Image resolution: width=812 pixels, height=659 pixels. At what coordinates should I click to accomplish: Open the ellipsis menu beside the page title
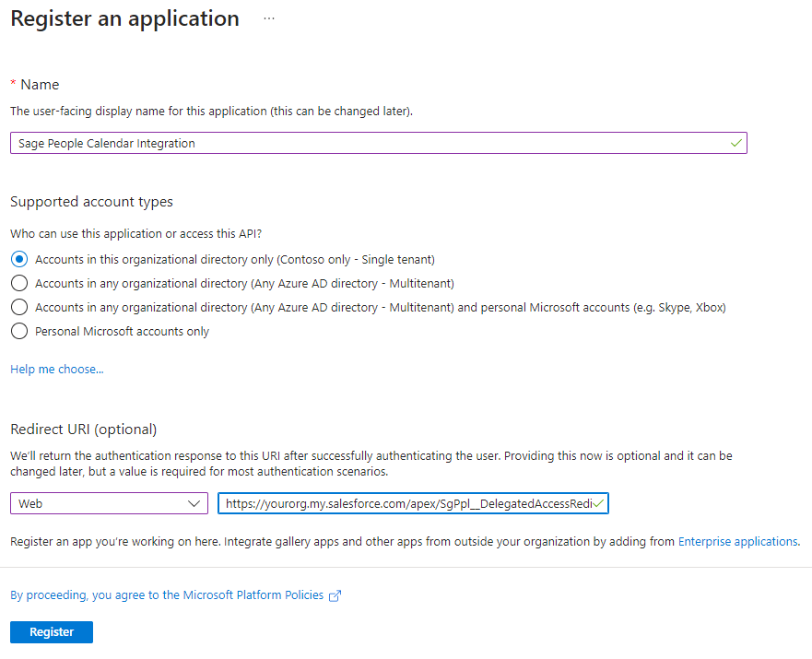[269, 18]
